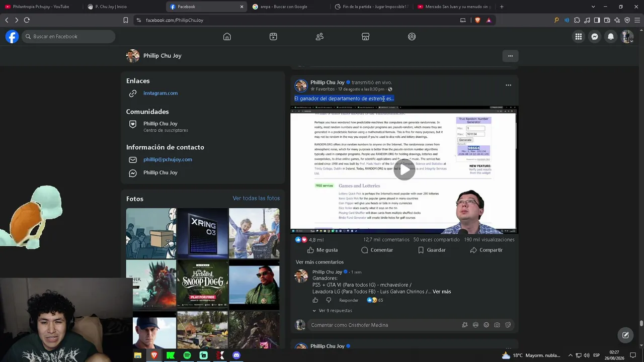Open Brave Shields lion icon
644x362 pixels.
[x=477, y=20]
